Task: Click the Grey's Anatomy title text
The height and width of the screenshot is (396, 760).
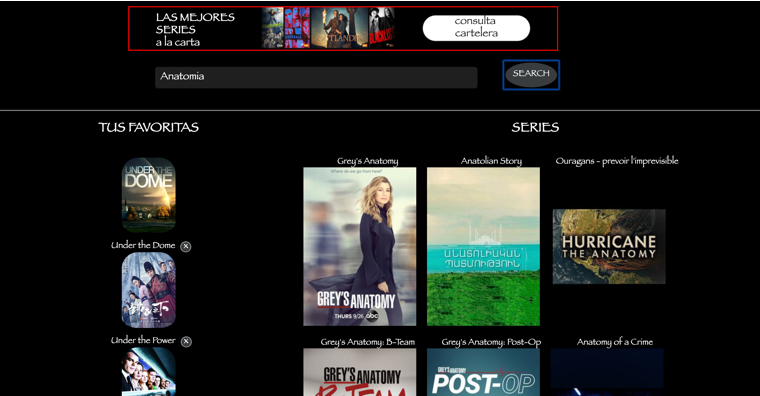Action: [367, 161]
